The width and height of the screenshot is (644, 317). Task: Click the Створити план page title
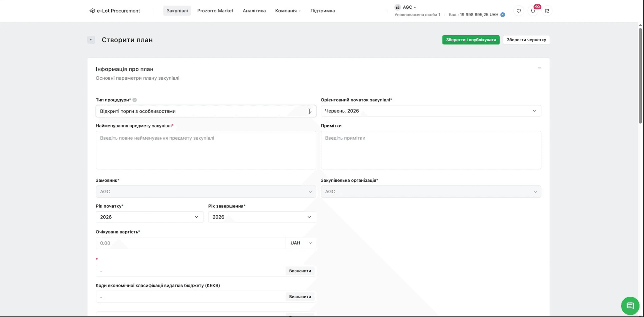click(127, 40)
